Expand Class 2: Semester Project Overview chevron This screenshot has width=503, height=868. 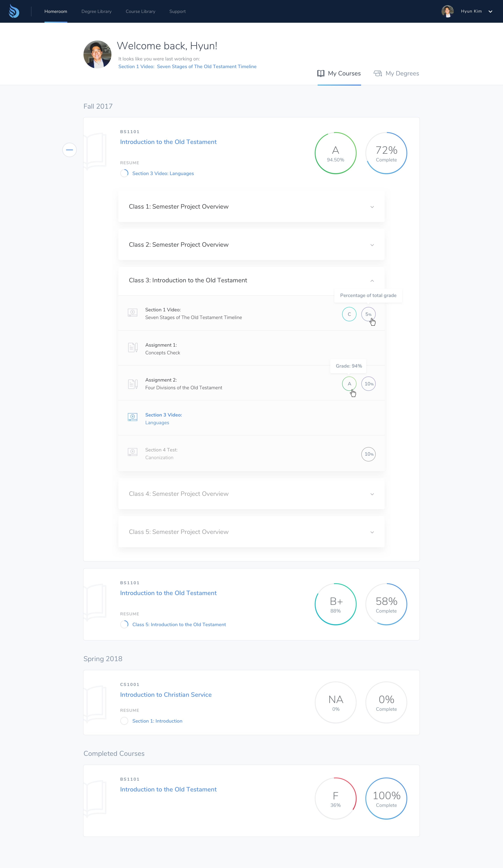372,245
